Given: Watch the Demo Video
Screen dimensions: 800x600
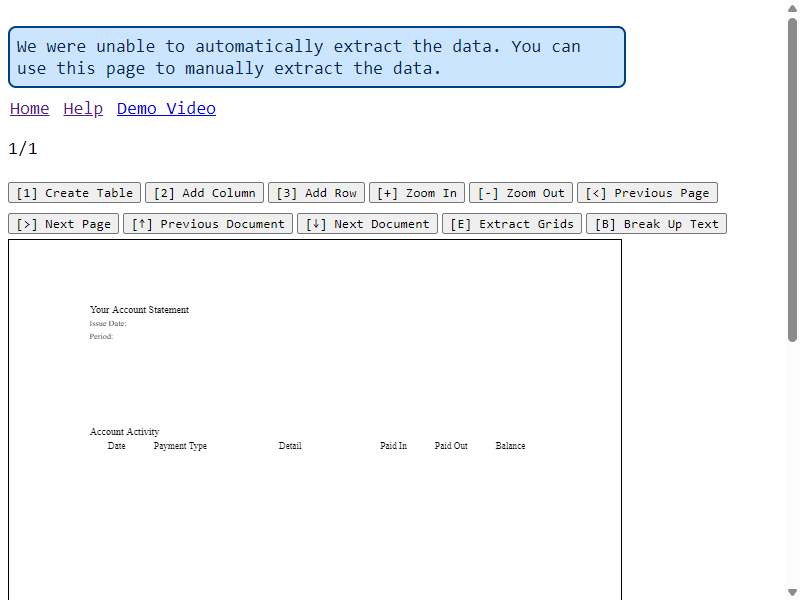Looking at the screenshot, I should [x=166, y=108].
